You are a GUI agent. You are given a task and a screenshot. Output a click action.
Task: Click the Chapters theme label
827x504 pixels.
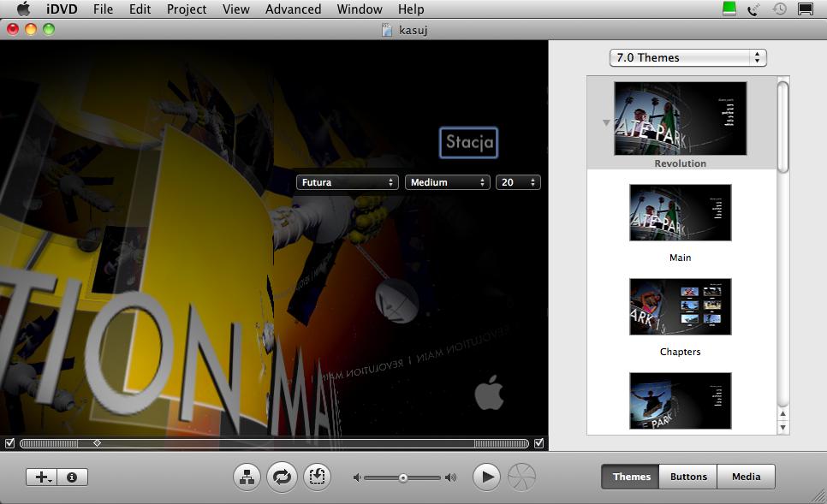pyautogui.click(x=681, y=352)
